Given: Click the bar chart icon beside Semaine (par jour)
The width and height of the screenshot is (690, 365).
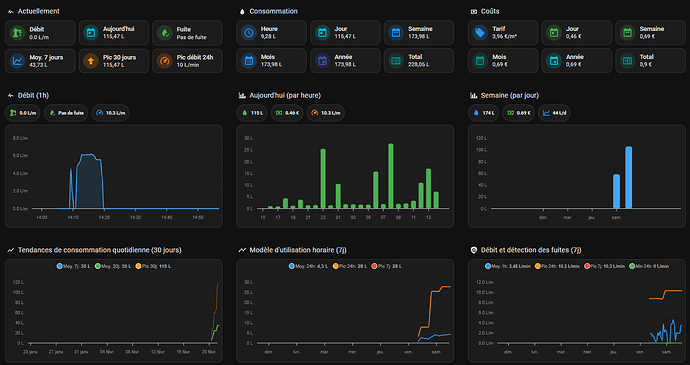Looking at the screenshot, I should point(473,96).
